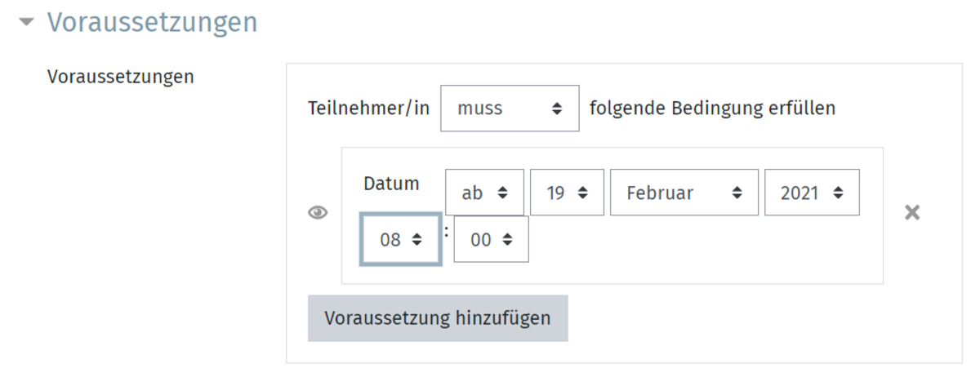The width and height of the screenshot is (980, 377).
Task: Click the Voraussetzung hinzufügen button
Action: [x=438, y=318]
